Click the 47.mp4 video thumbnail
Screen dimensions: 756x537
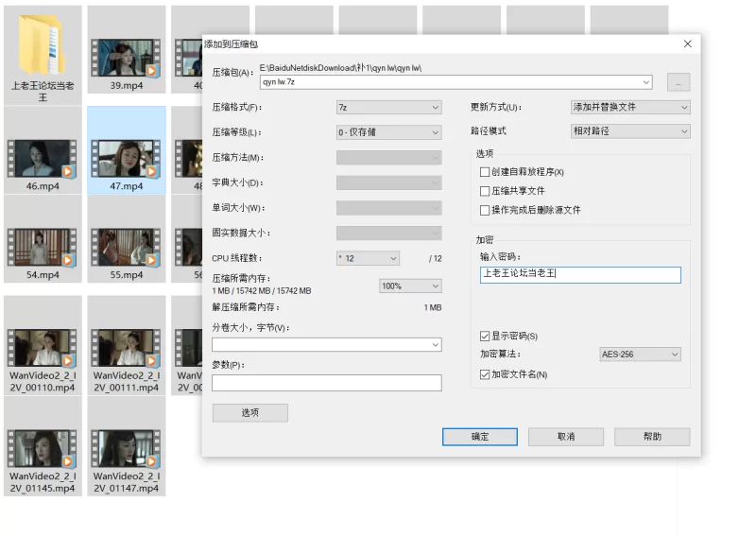(x=126, y=157)
